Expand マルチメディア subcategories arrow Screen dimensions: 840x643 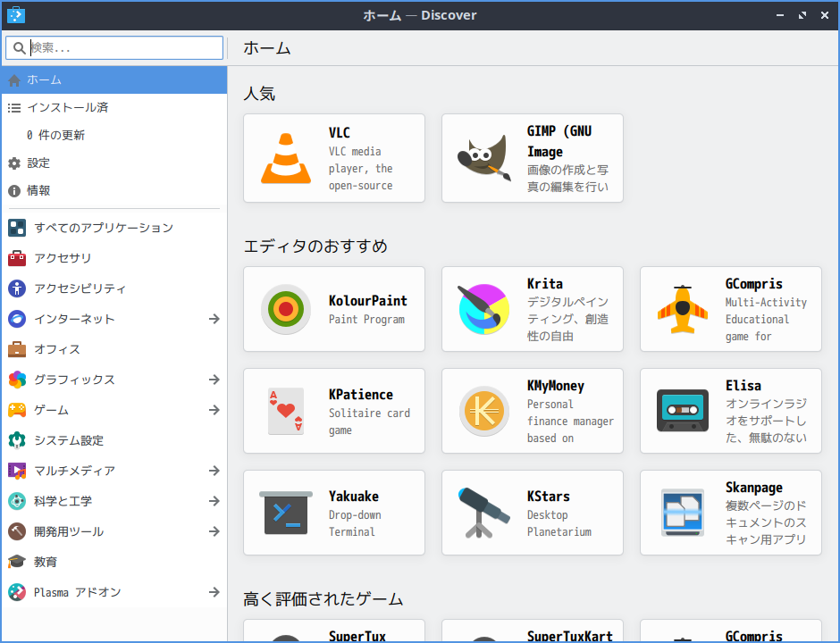pyautogui.click(x=214, y=471)
